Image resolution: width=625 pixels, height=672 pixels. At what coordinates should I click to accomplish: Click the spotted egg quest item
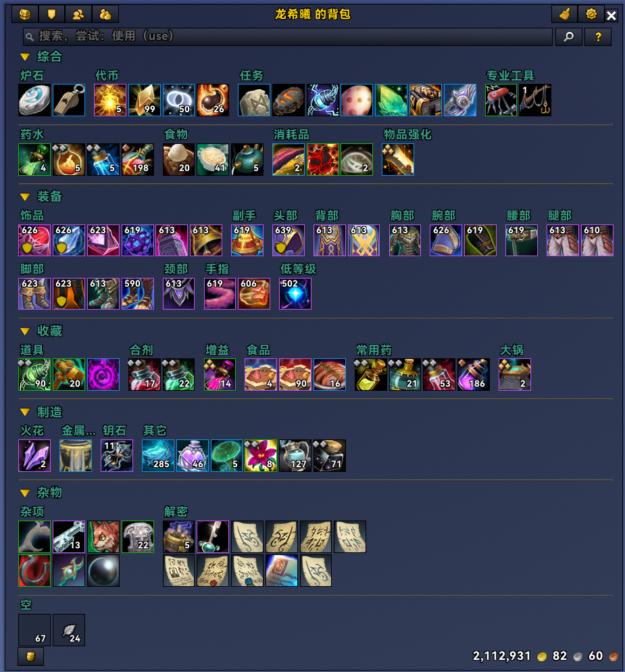click(357, 100)
